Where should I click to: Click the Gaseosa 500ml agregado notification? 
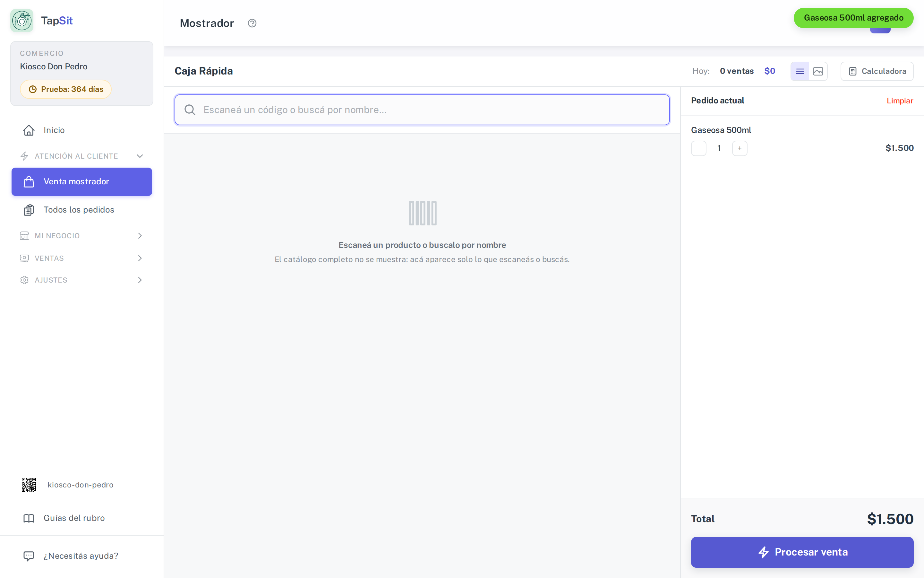pyautogui.click(x=853, y=18)
